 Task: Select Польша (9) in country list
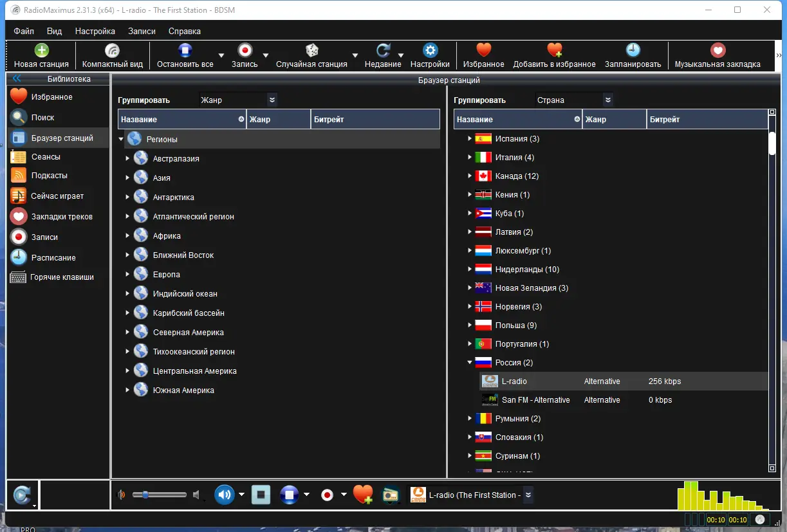click(516, 326)
